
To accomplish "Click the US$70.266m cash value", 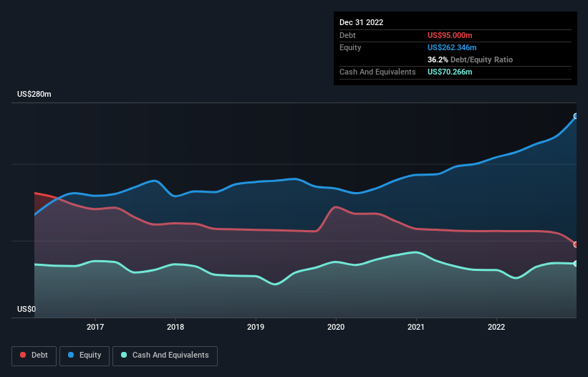I will tap(450, 72).
